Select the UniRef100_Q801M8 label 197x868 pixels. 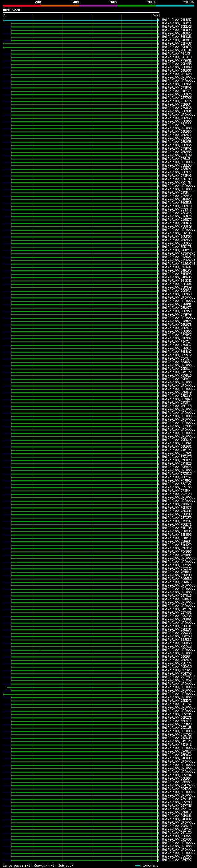(x=177, y=799)
